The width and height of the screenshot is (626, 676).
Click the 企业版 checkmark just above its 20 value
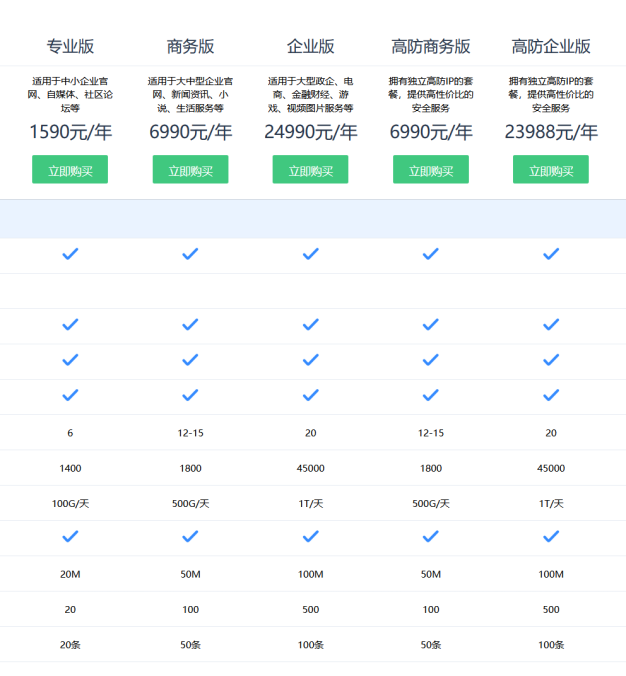coord(310,395)
